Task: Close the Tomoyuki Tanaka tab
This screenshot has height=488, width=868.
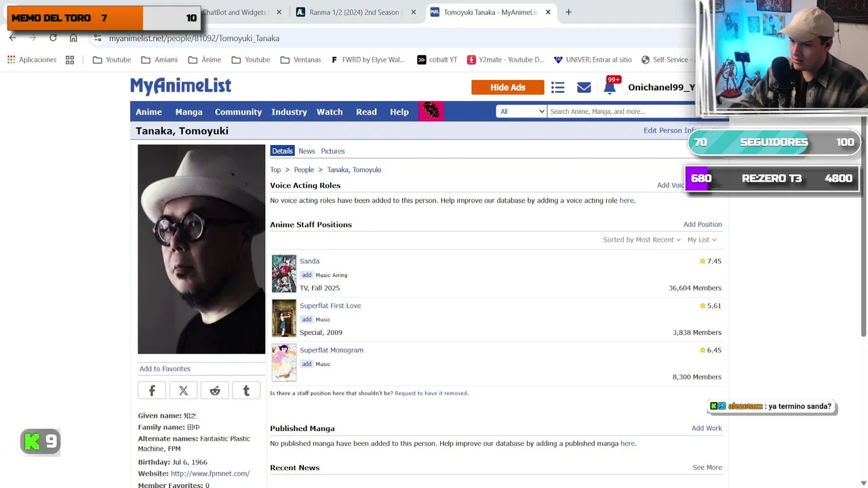Action: pyautogui.click(x=548, y=12)
